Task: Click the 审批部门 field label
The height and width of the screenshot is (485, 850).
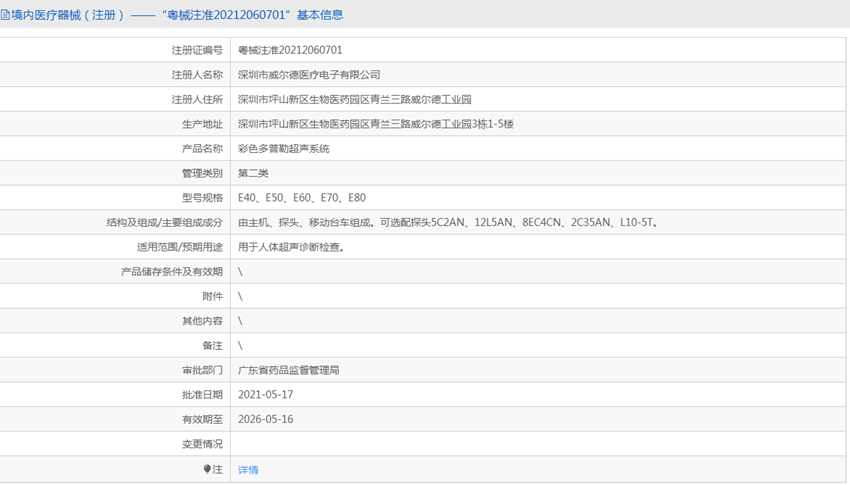Action: click(202, 370)
